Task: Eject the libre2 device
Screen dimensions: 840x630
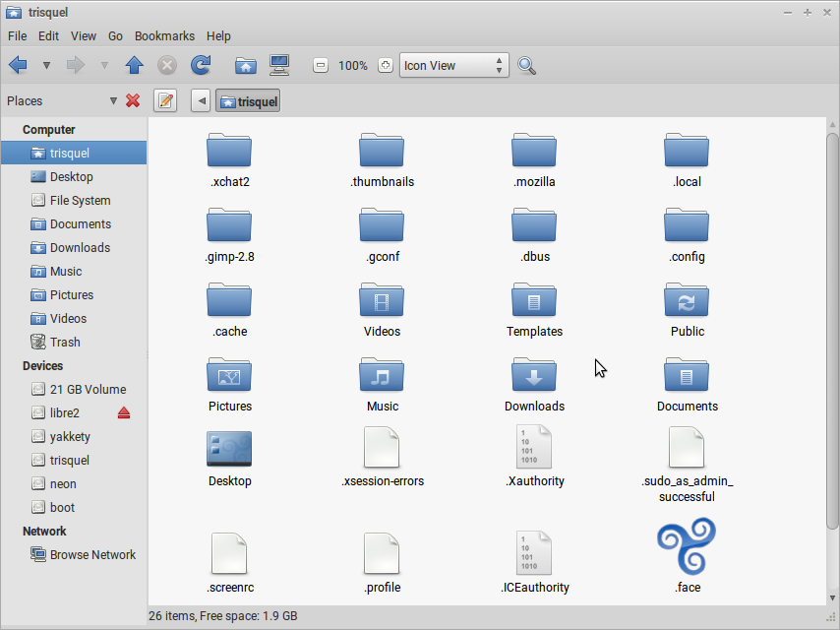Action: (x=124, y=412)
